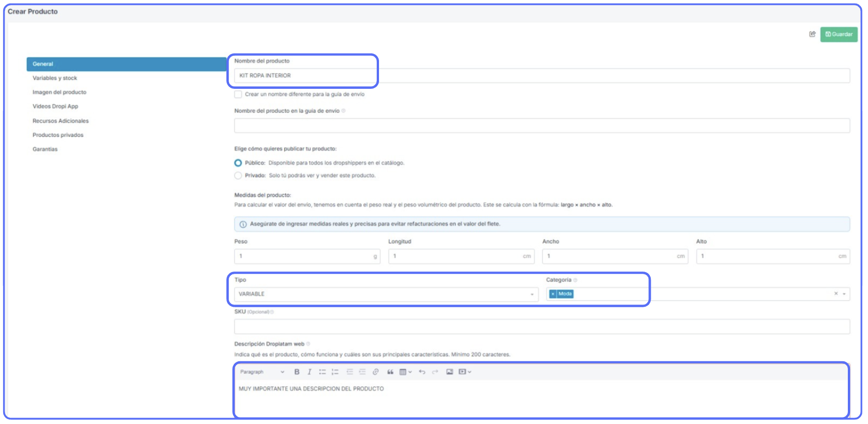Click the SKU input field
Viewport: 868px width, 424px height.
pos(542,326)
